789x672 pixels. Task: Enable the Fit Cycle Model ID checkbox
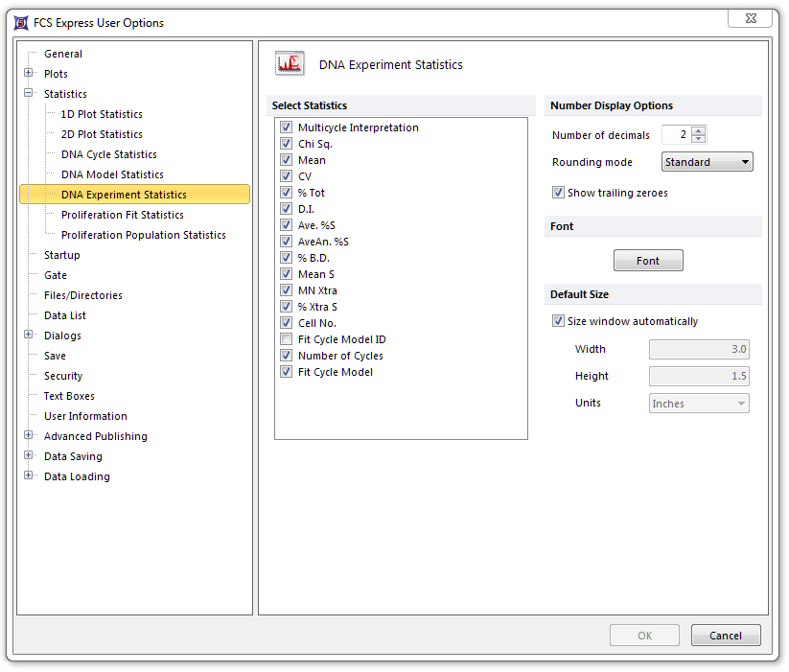tap(286, 339)
